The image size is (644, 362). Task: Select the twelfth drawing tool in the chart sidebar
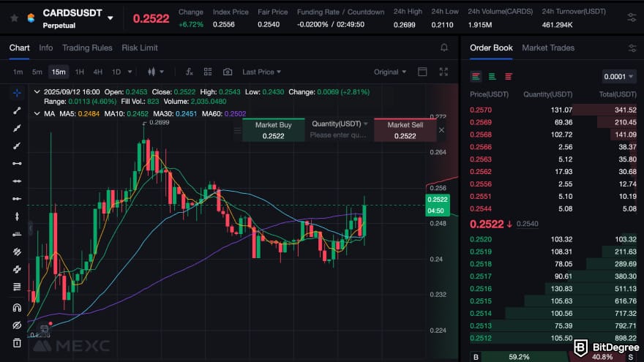[17, 287]
